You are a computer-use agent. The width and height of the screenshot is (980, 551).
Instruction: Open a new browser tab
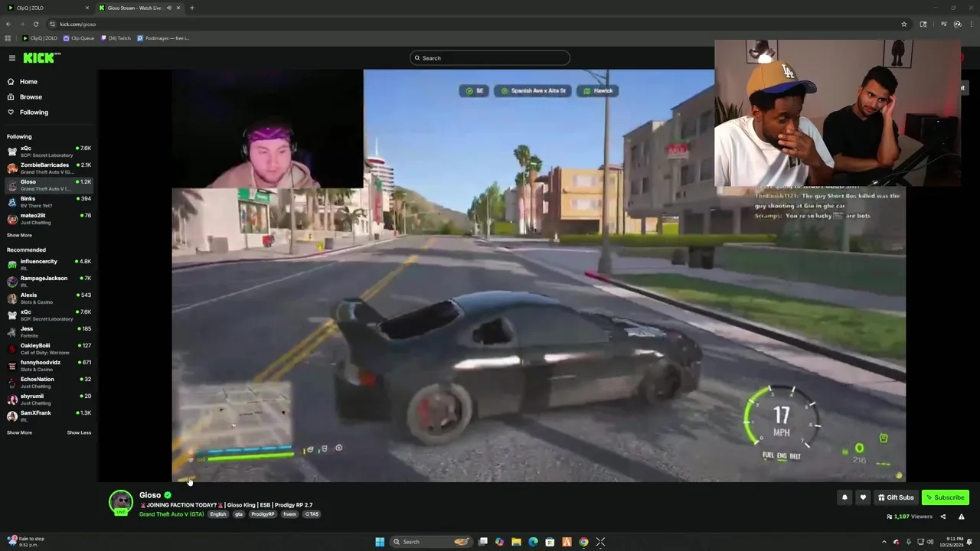click(191, 8)
